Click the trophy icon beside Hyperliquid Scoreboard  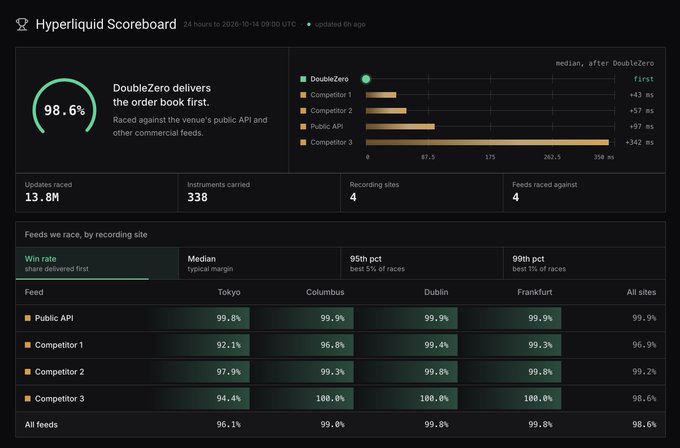22,24
